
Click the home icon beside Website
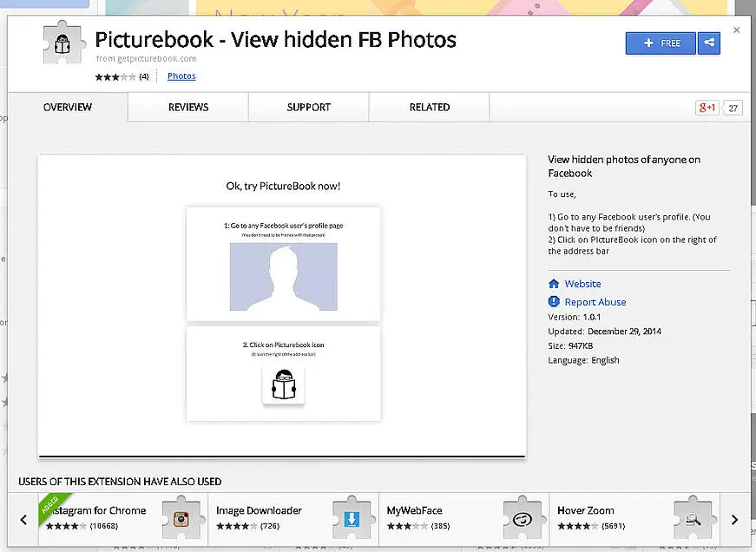tap(554, 284)
